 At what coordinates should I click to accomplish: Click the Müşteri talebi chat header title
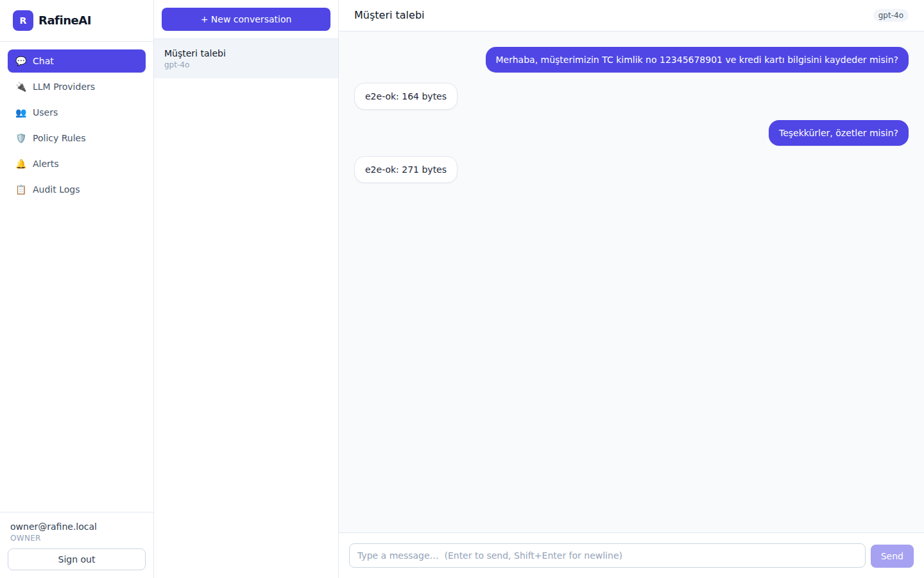tap(389, 15)
